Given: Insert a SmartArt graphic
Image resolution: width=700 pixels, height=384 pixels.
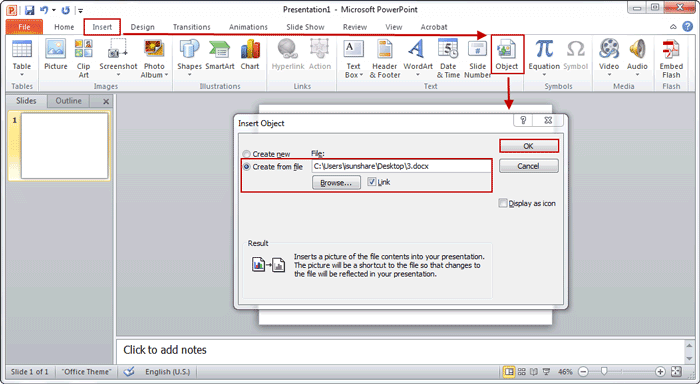Looking at the screenshot, I should pyautogui.click(x=220, y=54).
